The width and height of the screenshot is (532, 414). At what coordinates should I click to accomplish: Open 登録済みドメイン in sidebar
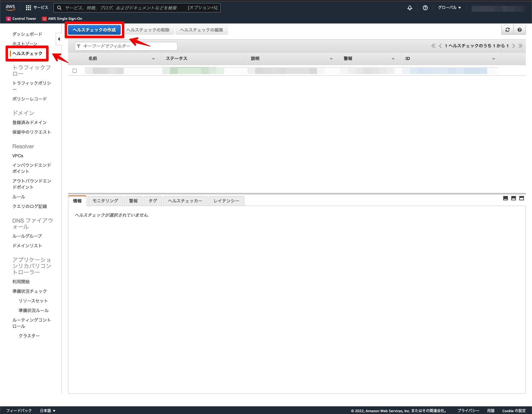pos(29,122)
